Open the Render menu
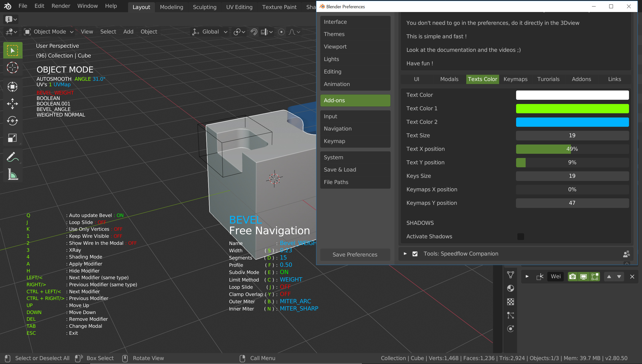This screenshot has width=642, height=364. [x=61, y=6]
